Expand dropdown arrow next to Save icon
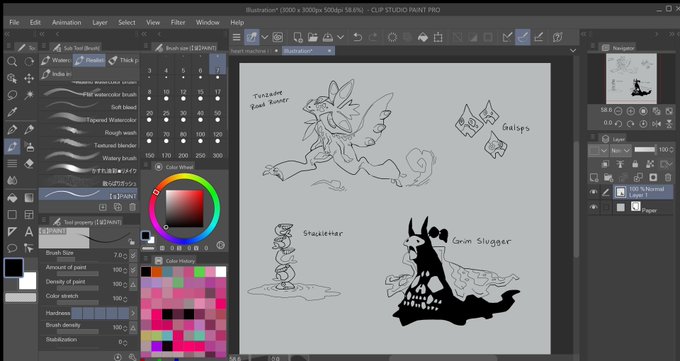 340,38
